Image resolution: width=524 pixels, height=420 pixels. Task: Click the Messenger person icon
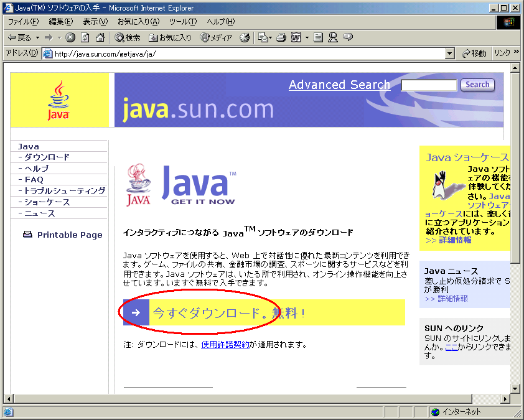pyautogui.click(x=332, y=37)
